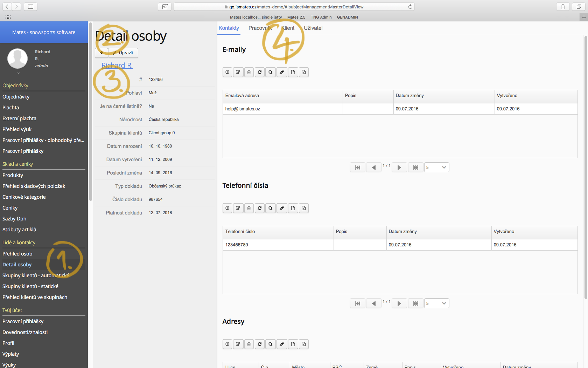Image resolution: width=588 pixels, height=368 pixels.
Task: Refresh the Telefonní čísla table
Action: [260, 208]
